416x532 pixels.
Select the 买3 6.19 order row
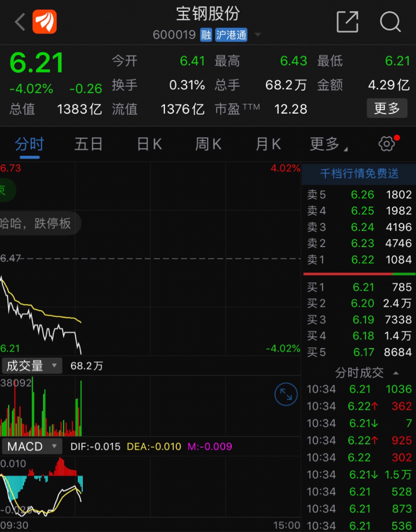(x=359, y=320)
